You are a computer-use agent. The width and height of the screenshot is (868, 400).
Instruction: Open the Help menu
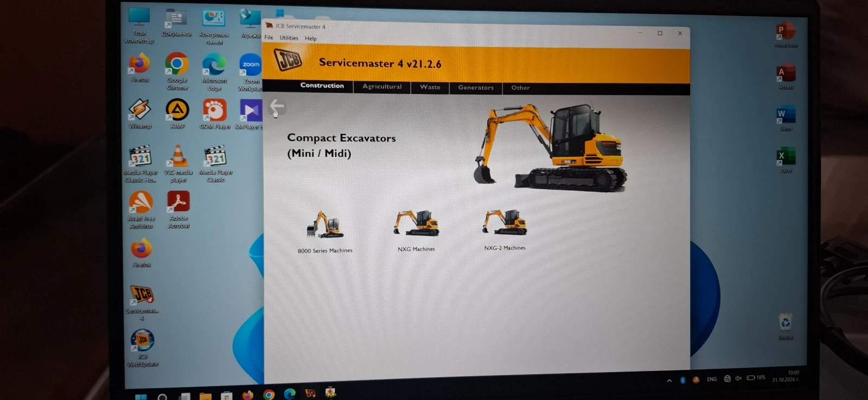coord(311,38)
